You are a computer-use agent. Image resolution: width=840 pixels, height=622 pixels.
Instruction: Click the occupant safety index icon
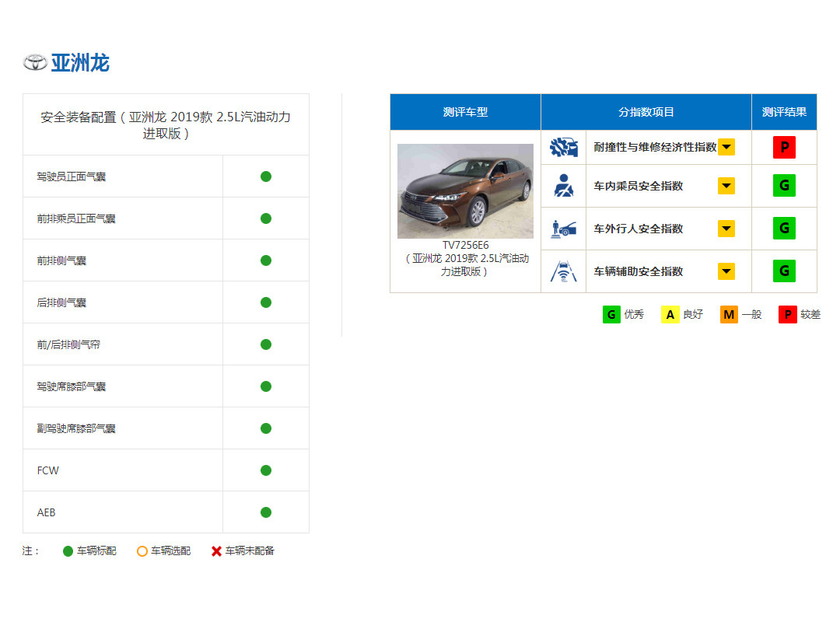click(x=563, y=186)
